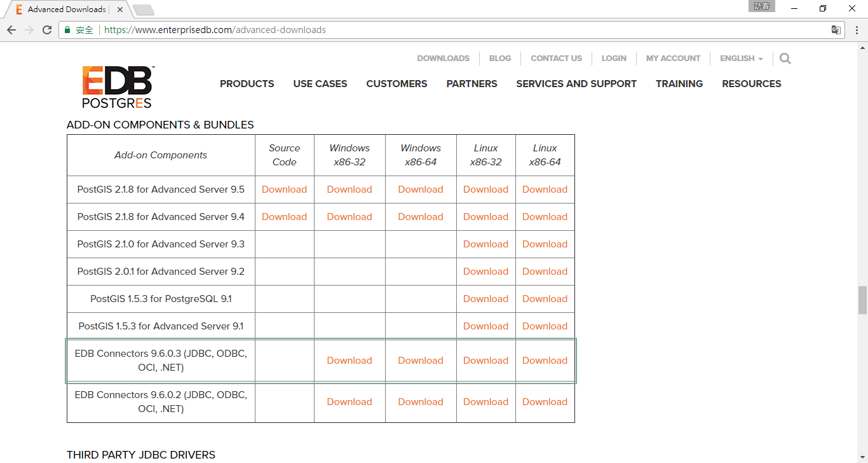Close the Advanced Downloads tab
The image size is (868, 463).
click(120, 10)
